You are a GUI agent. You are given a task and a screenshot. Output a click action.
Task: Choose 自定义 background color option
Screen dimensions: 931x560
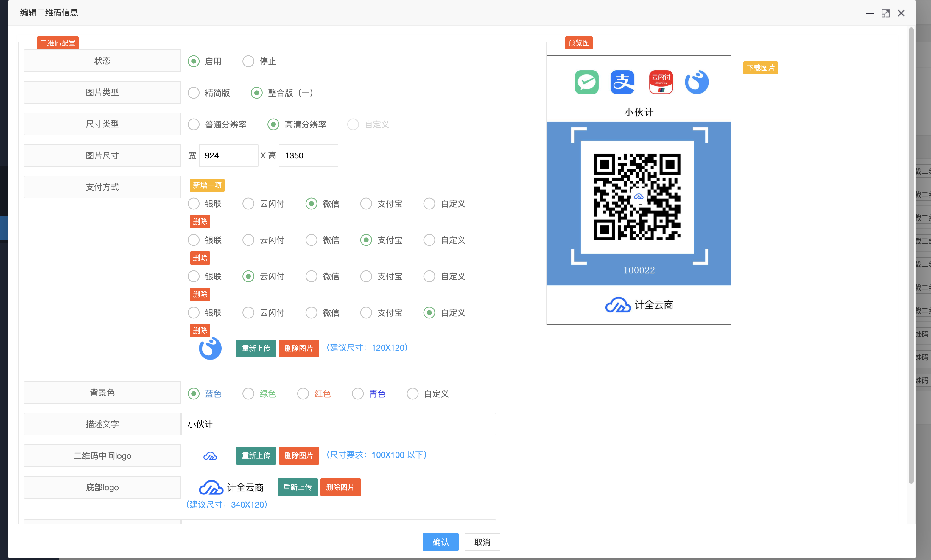pyautogui.click(x=413, y=394)
